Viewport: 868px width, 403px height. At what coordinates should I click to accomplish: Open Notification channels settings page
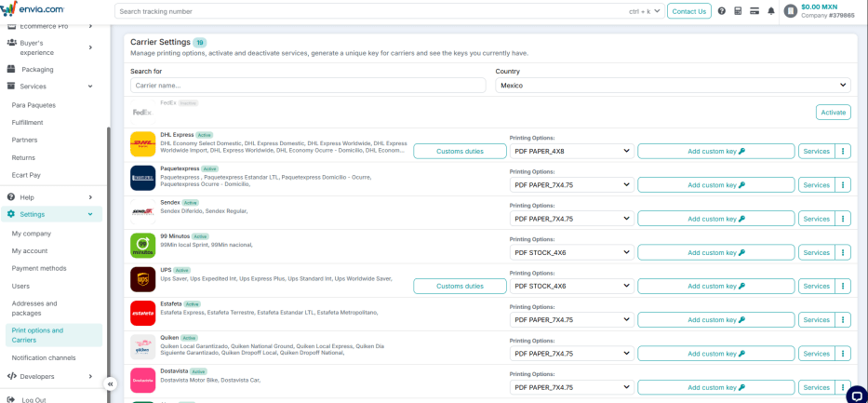click(44, 357)
